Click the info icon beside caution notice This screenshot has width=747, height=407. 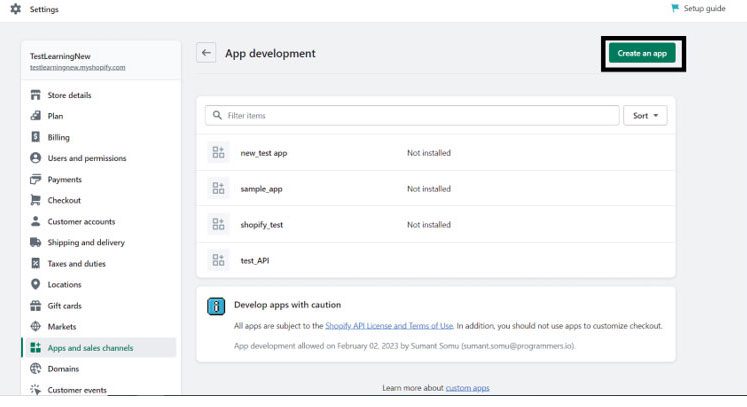pyautogui.click(x=216, y=306)
